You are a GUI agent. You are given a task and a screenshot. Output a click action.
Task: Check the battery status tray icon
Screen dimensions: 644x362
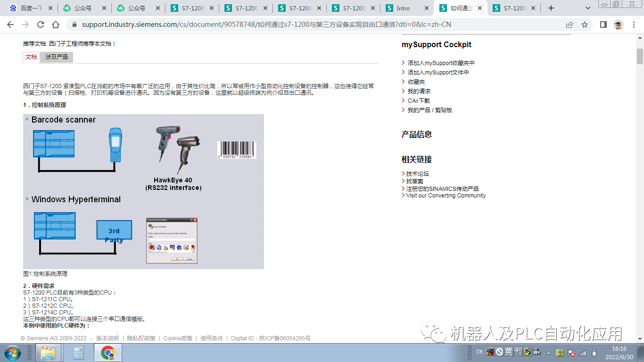(x=594, y=353)
